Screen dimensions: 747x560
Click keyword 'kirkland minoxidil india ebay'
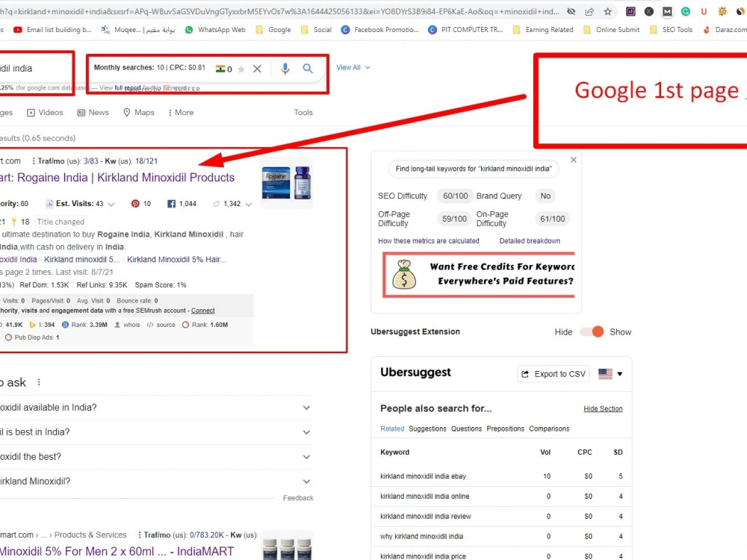coord(423,476)
